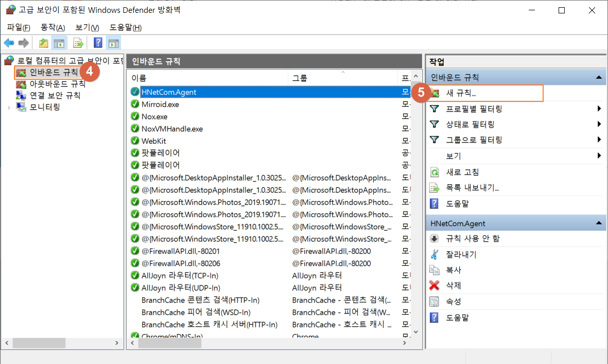Click the help icon under HNetCom.Agent section
This screenshot has width=608, height=364.
pyautogui.click(x=435, y=318)
